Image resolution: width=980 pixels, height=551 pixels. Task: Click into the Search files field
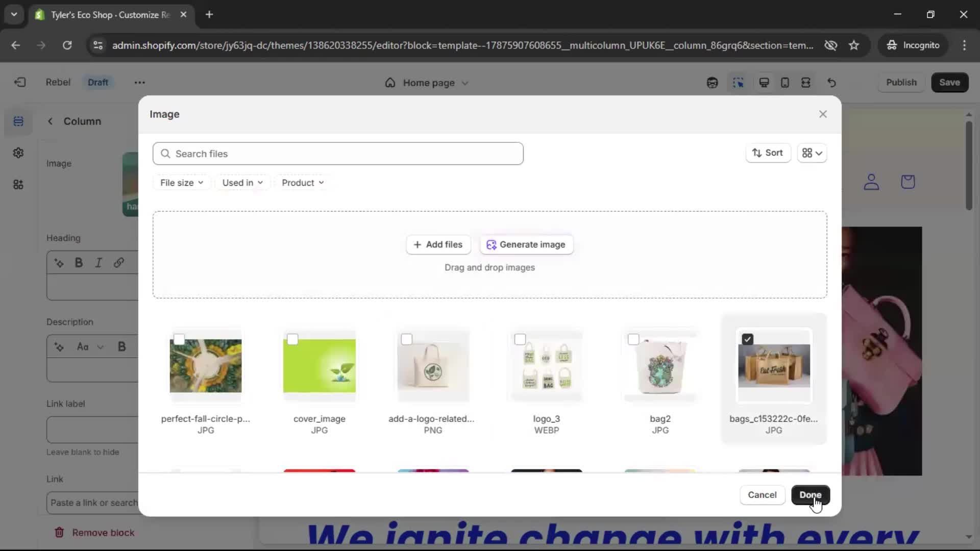pyautogui.click(x=338, y=154)
